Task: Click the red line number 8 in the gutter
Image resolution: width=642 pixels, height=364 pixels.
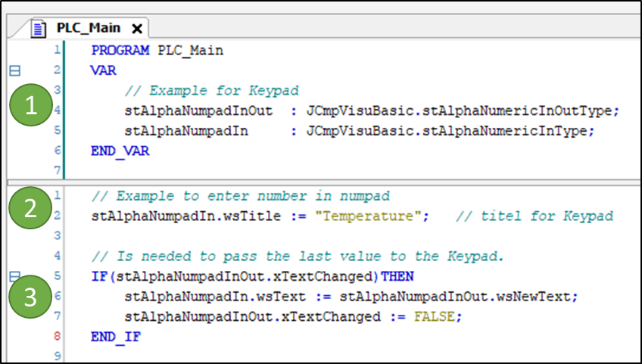Action: pos(57,336)
